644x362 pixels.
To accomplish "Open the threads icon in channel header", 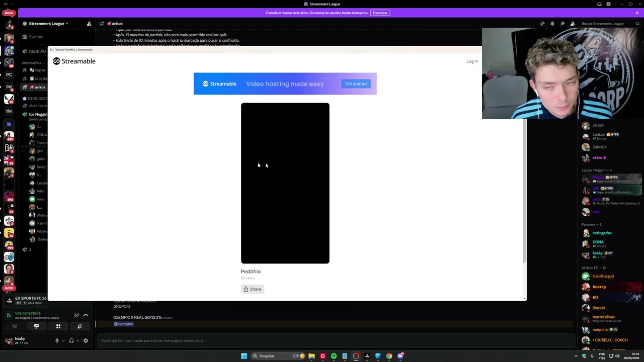I will pos(542,24).
